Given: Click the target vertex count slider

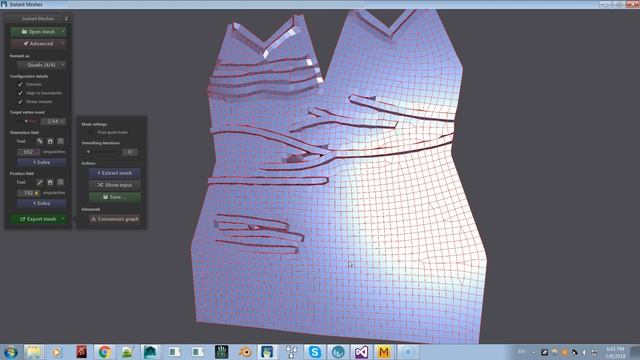Looking at the screenshot, I should click(x=28, y=121).
